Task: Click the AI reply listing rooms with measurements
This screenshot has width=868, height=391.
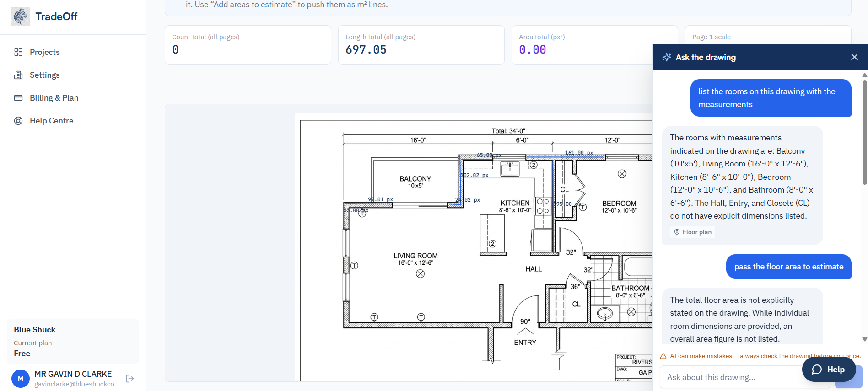Action: pos(742,185)
